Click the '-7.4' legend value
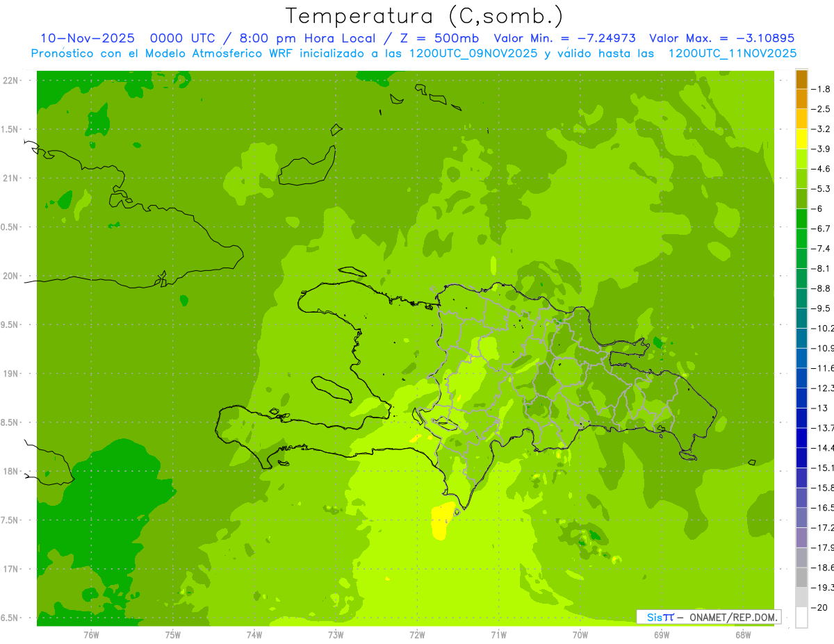The image size is (834, 644). 821,249
